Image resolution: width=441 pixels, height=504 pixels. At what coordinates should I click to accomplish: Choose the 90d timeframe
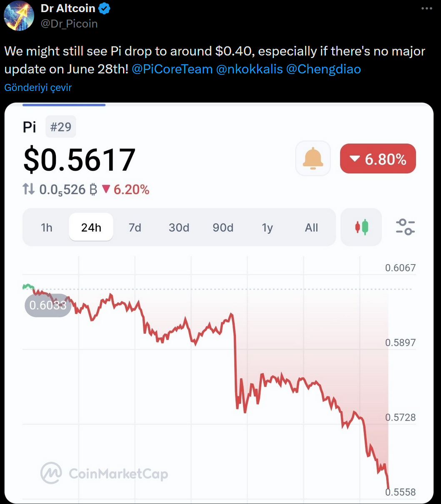[x=223, y=227]
